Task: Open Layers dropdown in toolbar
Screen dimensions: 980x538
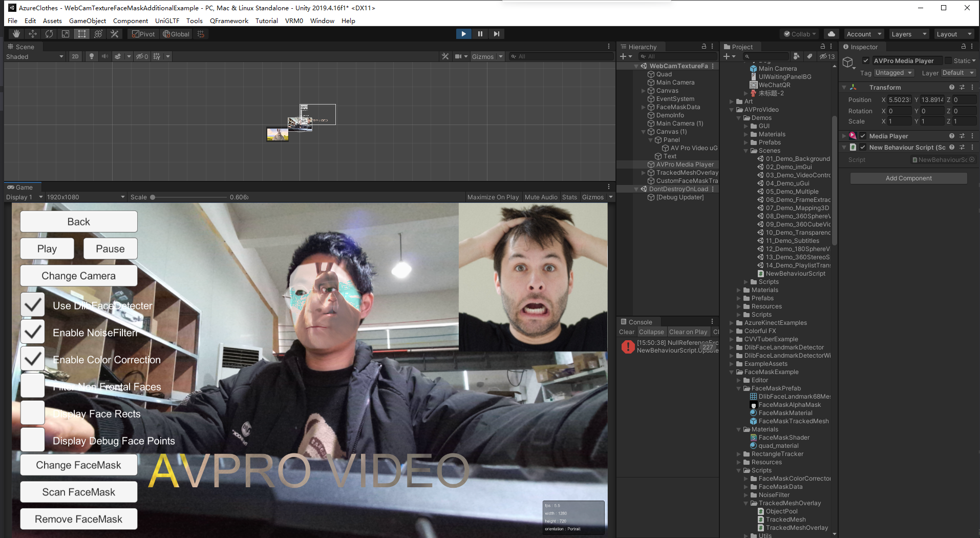Action: [x=909, y=34]
